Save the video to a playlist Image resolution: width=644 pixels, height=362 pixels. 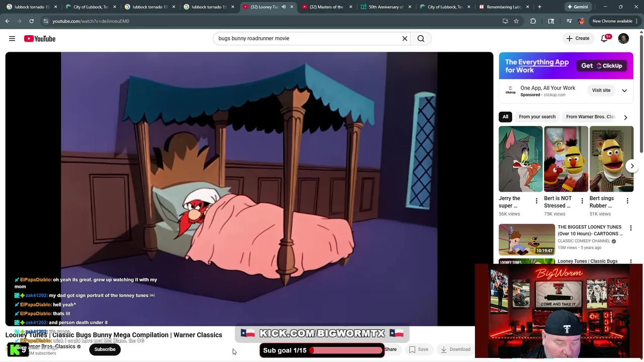coord(419,349)
